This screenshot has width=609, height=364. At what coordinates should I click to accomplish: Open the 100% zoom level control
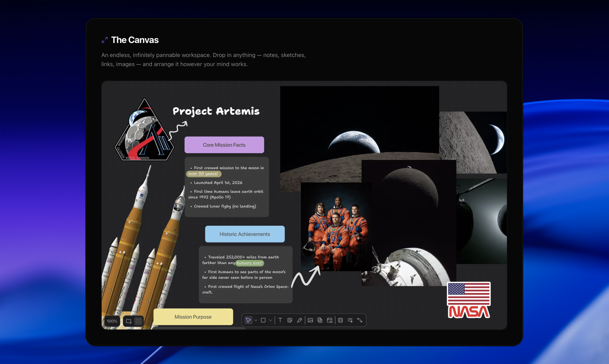[112, 321]
